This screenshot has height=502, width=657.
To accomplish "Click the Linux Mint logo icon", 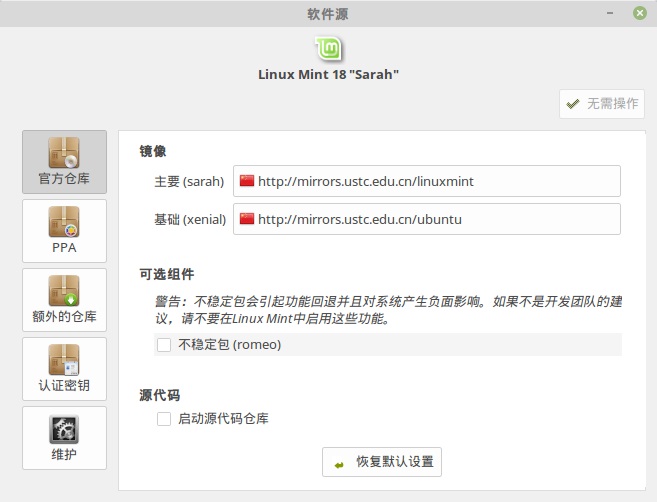I will (328, 49).
